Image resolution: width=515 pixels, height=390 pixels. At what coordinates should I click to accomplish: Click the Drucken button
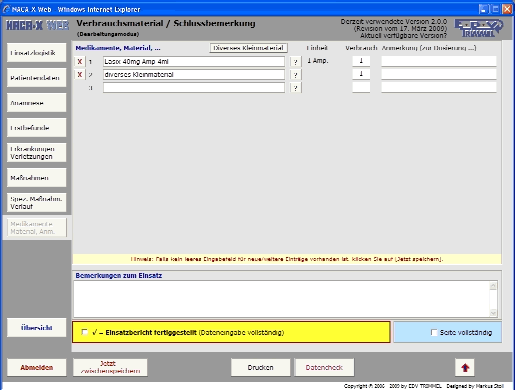260,367
